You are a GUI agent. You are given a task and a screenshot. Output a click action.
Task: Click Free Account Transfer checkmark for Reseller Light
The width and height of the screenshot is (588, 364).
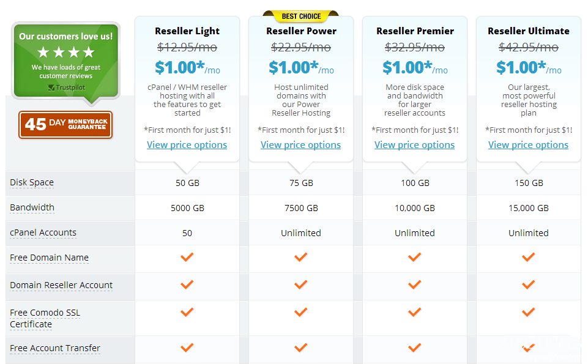[187, 347]
